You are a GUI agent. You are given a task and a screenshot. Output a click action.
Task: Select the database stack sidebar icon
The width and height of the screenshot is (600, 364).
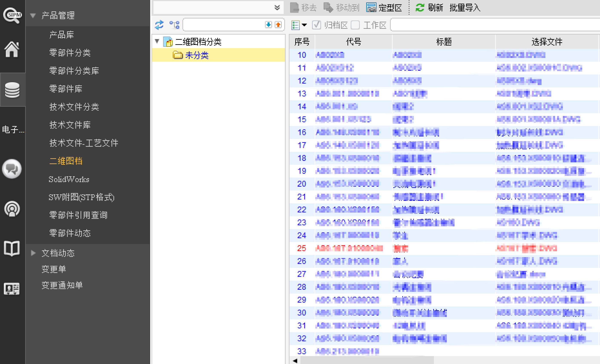click(12, 90)
